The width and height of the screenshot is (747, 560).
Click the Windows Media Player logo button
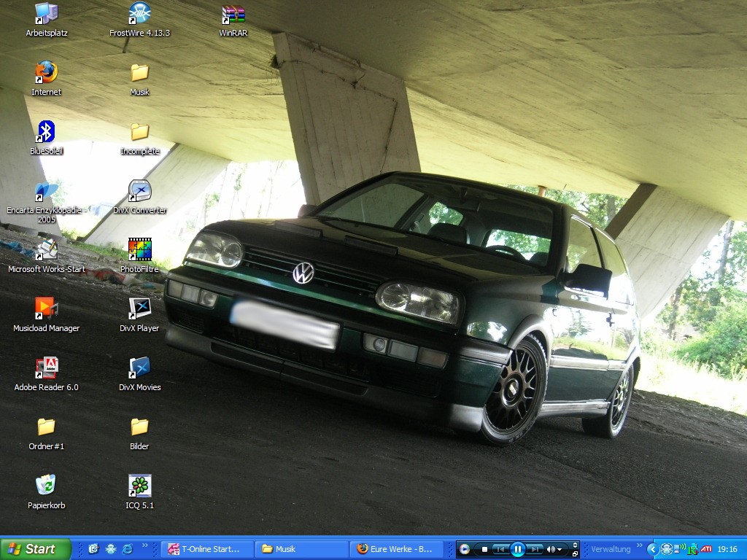[x=465, y=550]
